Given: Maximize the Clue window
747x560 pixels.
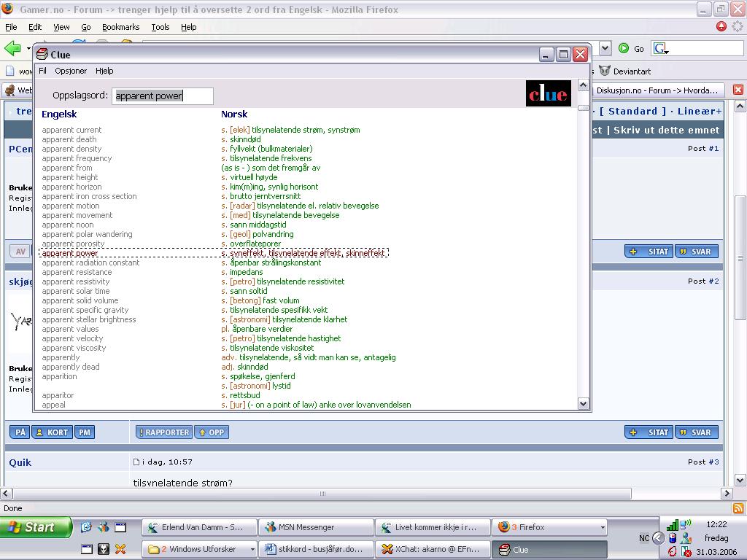Looking at the screenshot, I should click(563, 55).
